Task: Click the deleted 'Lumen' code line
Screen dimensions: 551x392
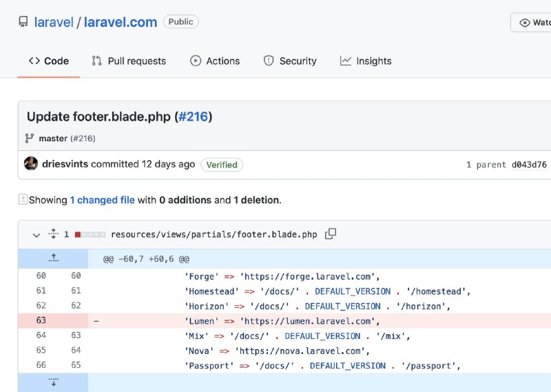Action: pos(282,321)
